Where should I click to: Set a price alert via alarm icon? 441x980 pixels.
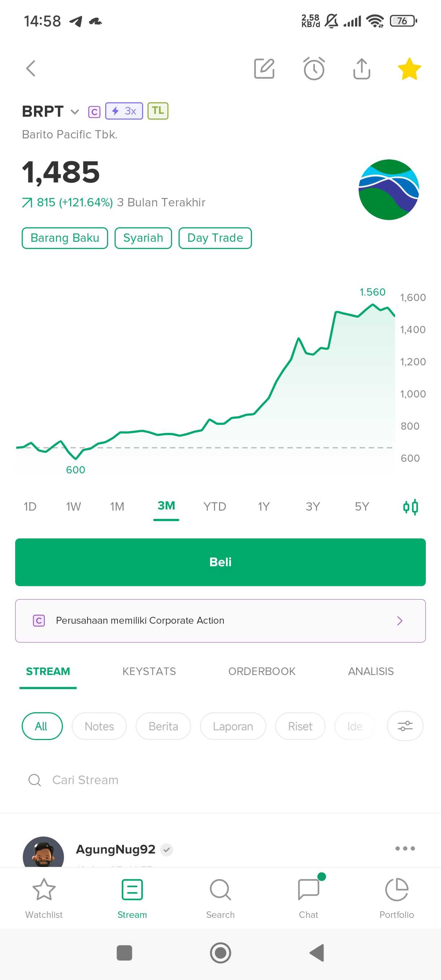pyautogui.click(x=314, y=69)
